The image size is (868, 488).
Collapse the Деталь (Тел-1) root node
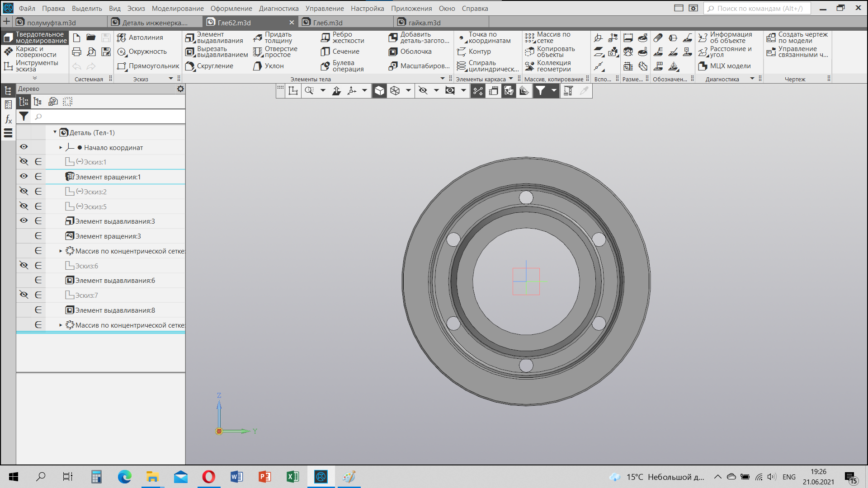tap(55, 132)
